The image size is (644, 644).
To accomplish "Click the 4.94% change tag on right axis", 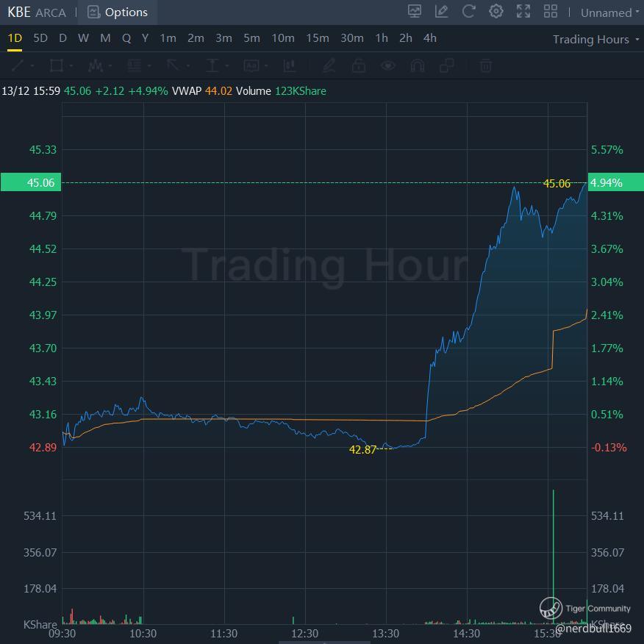I will click(615, 182).
